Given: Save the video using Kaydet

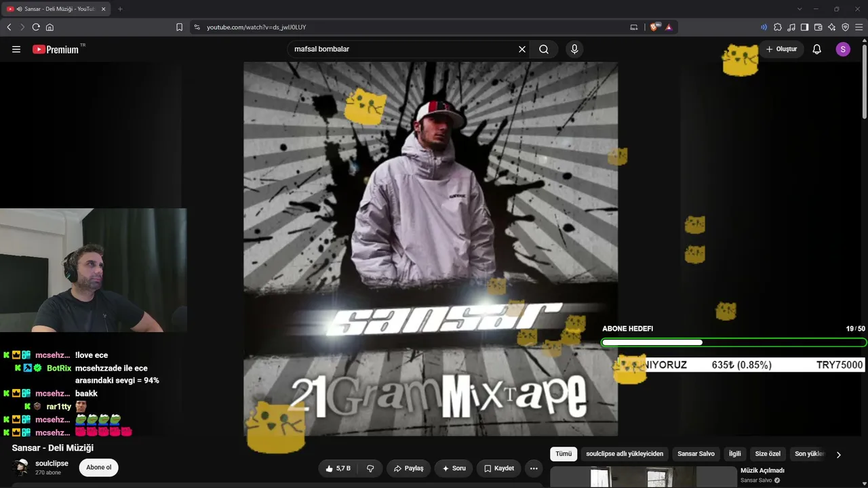Looking at the screenshot, I should tap(498, 468).
